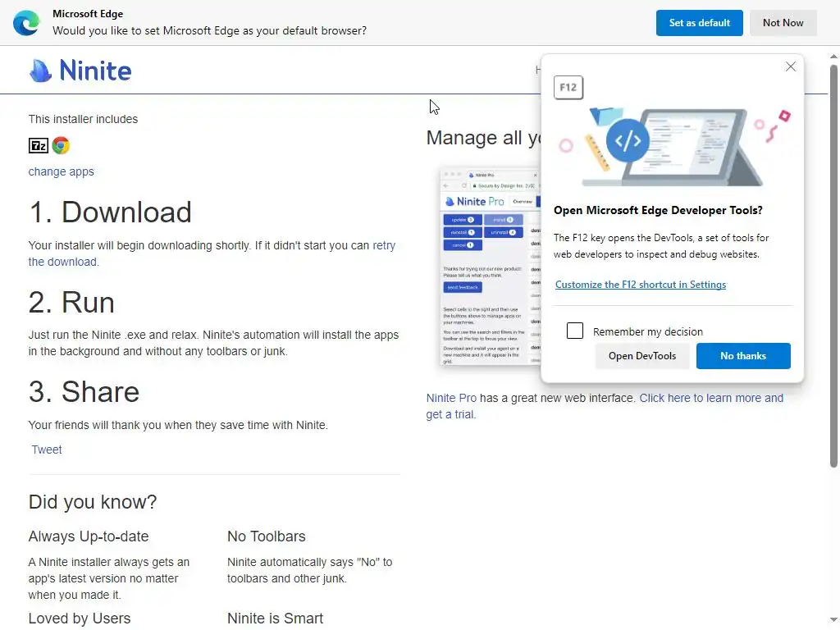Click the F12 key icon in popup
This screenshot has width=840, height=630.
(568, 87)
